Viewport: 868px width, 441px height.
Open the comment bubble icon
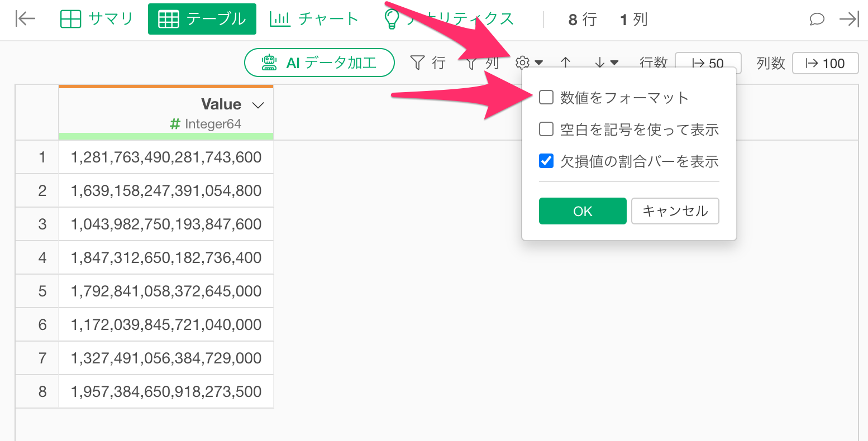pyautogui.click(x=817, y=20)
